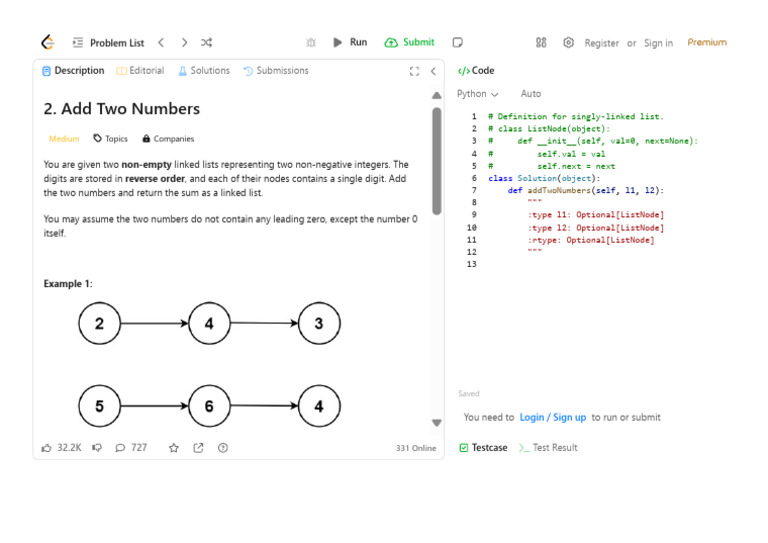768x543 pixels.
Task: Go to next problem arrow
Action: pyautogui.click(x=184, y=43)
